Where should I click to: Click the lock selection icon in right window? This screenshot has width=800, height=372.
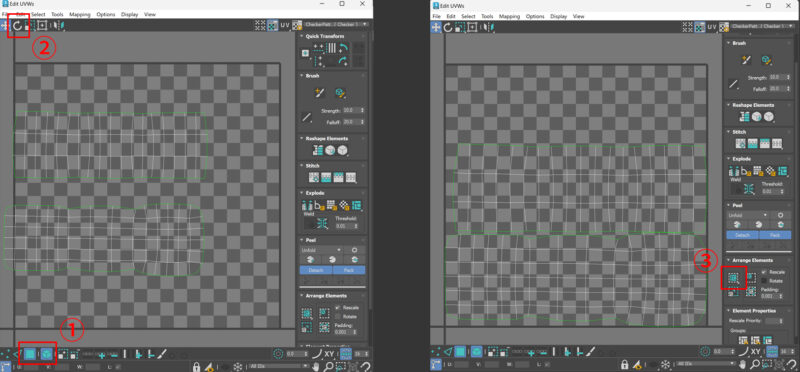(x=624, y=365)
